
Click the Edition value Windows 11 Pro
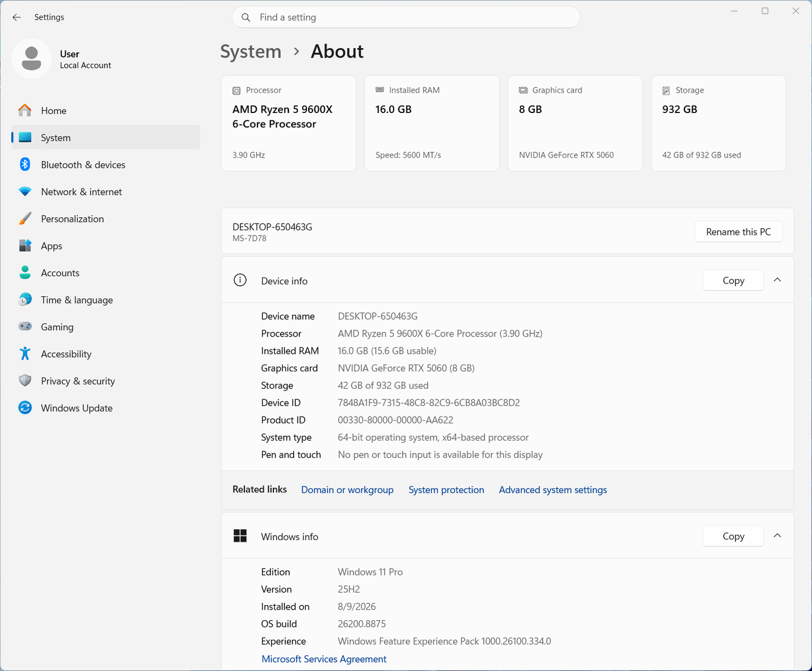coord(370,572)
